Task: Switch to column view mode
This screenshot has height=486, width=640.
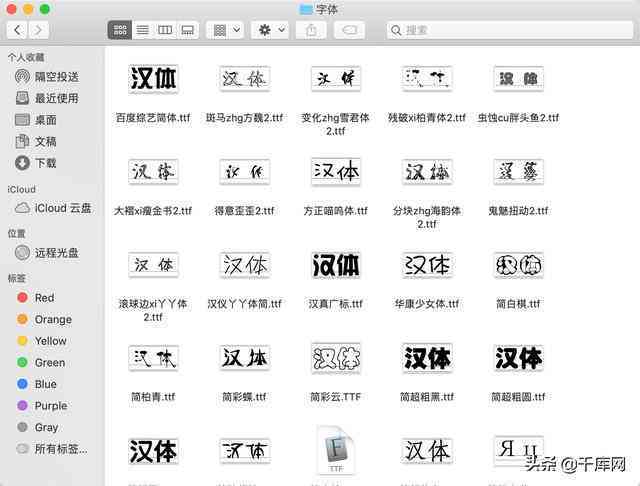Action: coord(165,30)
